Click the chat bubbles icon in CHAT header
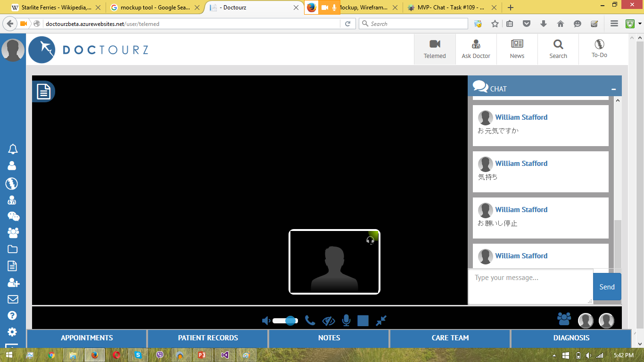 point(480,86)
